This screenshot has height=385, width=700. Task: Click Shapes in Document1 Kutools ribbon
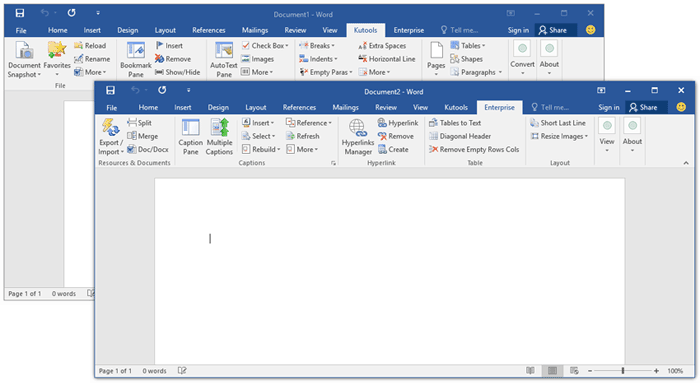466,59
